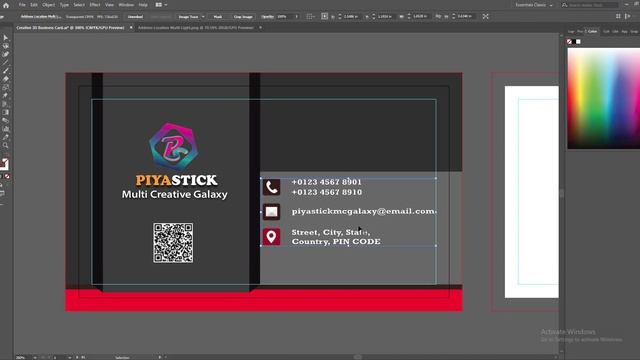Switch to the Address Location Multi Light.png tab
640x360 pixels.
click(196, 28)
